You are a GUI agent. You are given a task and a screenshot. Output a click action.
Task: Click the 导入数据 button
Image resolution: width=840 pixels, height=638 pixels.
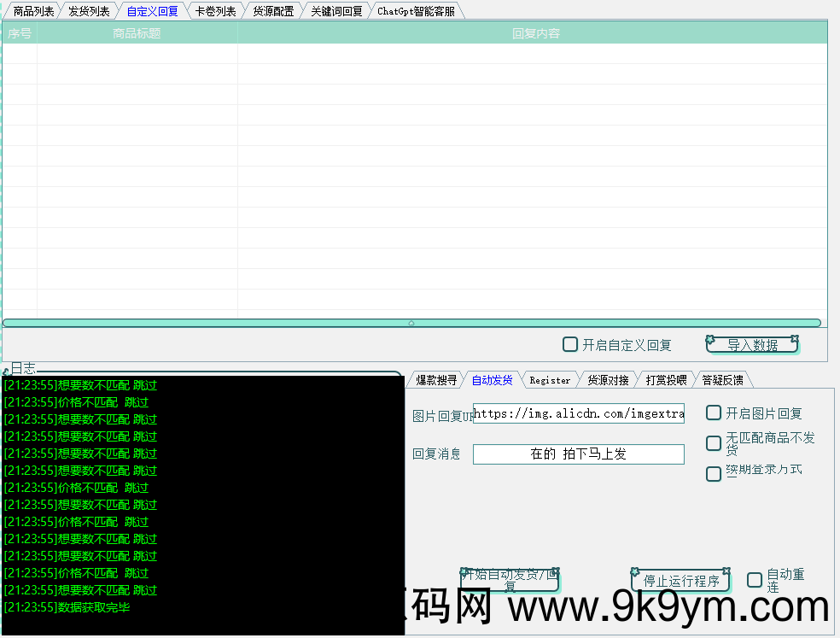[752, 345]
